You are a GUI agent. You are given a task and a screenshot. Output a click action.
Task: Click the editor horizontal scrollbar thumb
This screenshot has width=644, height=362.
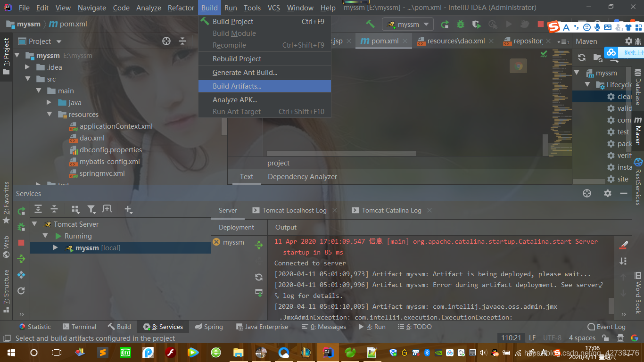pyautogui.click(x=341, y=153)
